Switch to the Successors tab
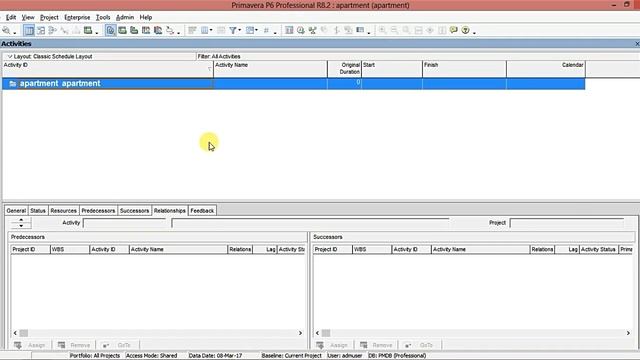 [x=134, y=211]
